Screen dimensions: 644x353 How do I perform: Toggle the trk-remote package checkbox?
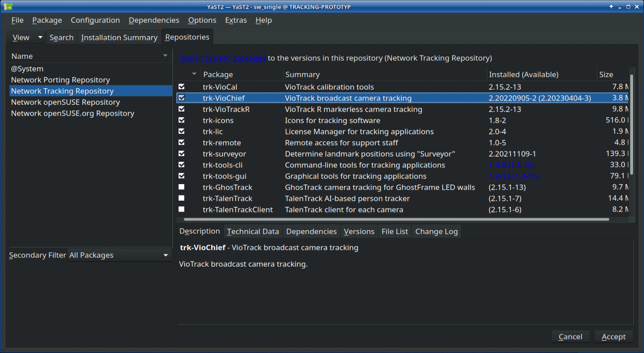pos(181,143)
